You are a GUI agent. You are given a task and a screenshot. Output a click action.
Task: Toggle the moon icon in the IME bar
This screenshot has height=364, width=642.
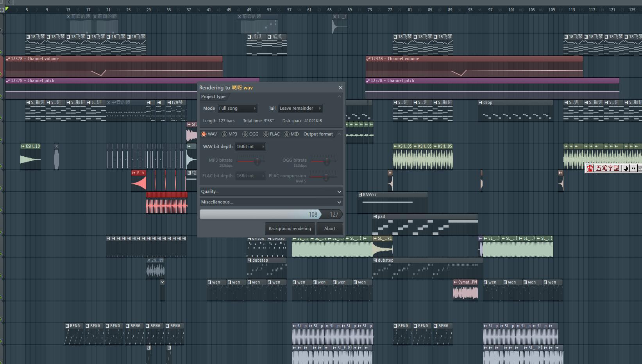[626, 168]
